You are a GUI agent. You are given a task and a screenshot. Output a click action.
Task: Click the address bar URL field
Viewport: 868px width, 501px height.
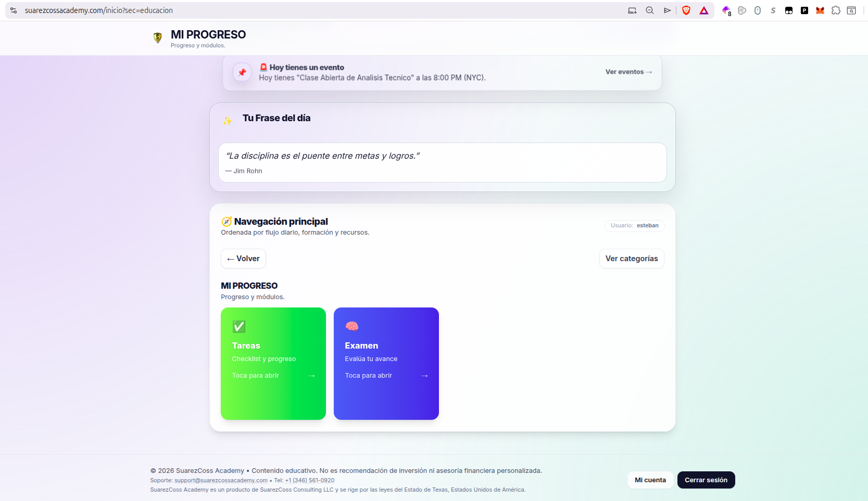tap(312, 10)
